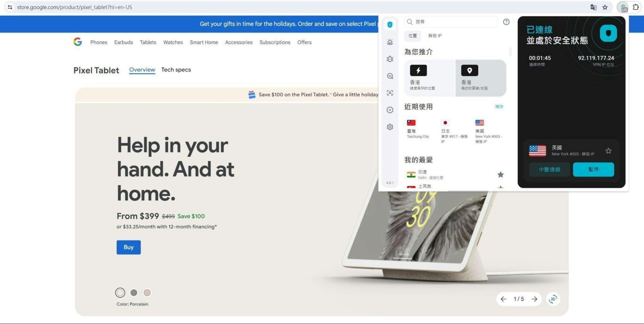Open Phones in store navigation
This screenshot has height=324, width=644.
[x=99, y=42]
